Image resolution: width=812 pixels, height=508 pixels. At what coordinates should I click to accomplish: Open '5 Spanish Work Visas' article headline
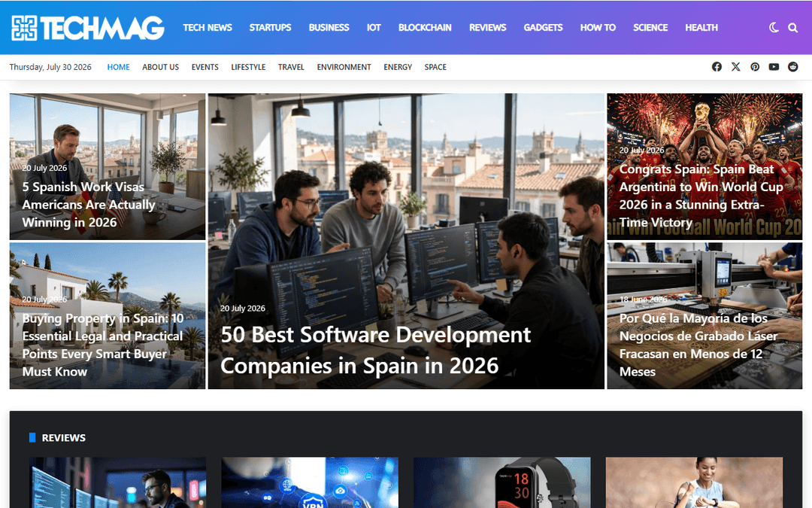pos(89,205)
